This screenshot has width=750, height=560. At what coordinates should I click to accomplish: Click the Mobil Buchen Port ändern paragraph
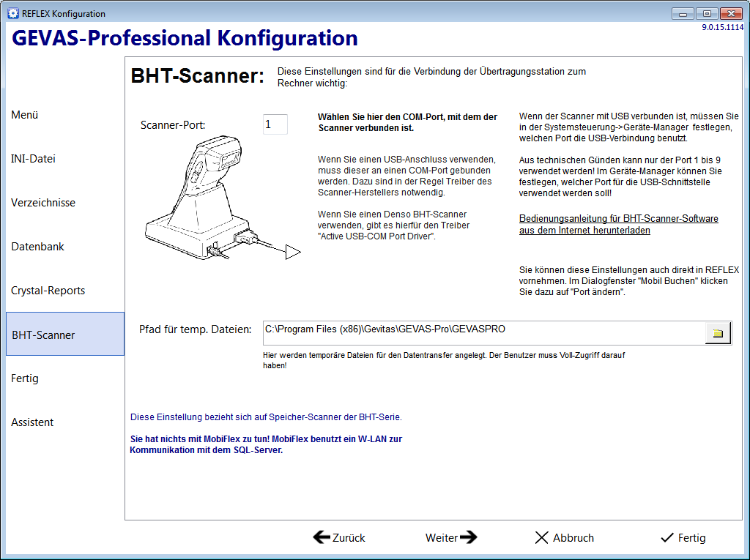629,280
